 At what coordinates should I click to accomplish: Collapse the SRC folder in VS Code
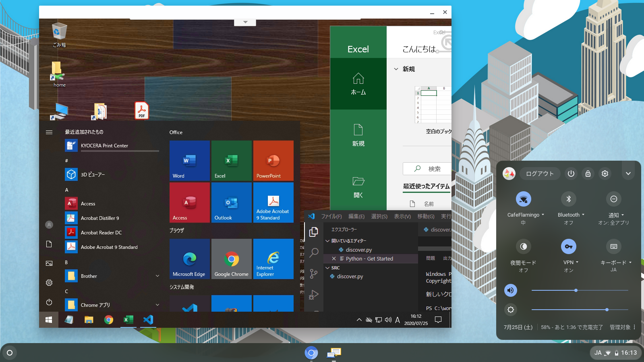pyautogui.click(x=327, y=268)
